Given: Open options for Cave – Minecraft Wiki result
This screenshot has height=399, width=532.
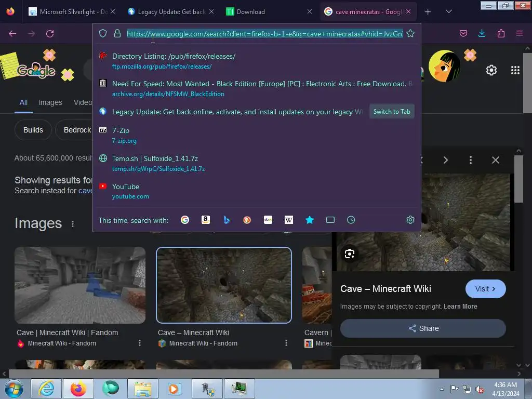Looking at the screenshot, I should coord(286,343).
